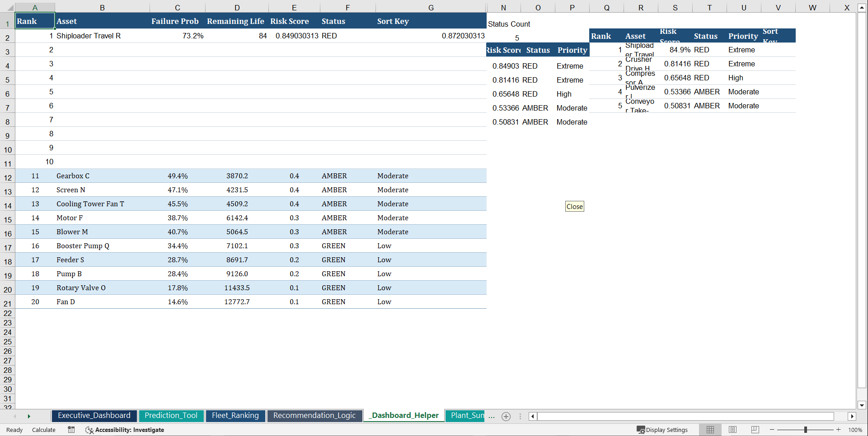Screen dimensions: 868x436
Task: Click the zoom in plus icon
Action: [839, 430]
